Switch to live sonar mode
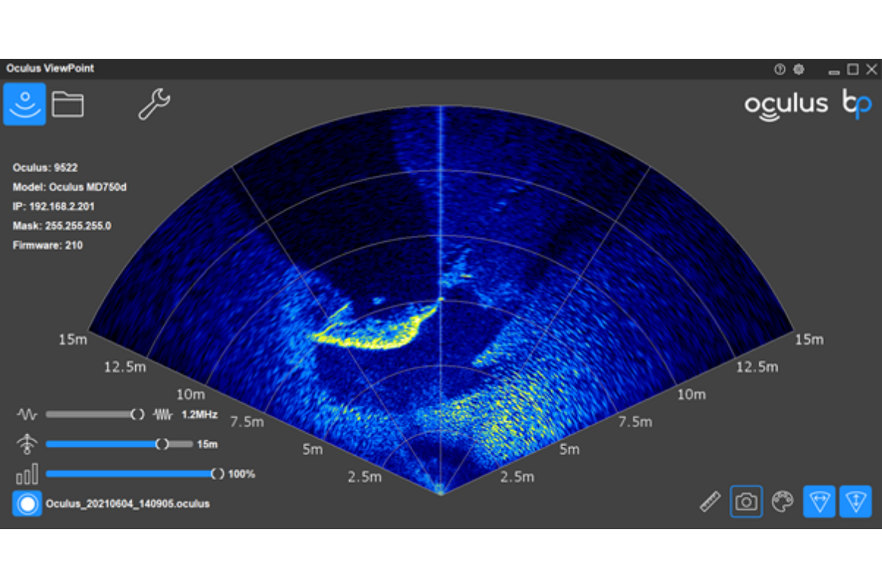 pos(25,104)
